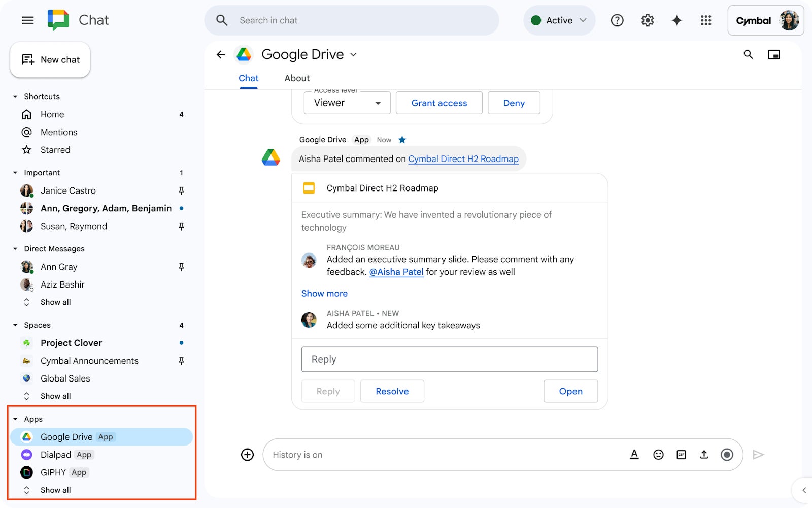This screenshot has height=508, width=812.
Task: Open Aziz Bashir direct message
Action: click(x=101, y=284)
